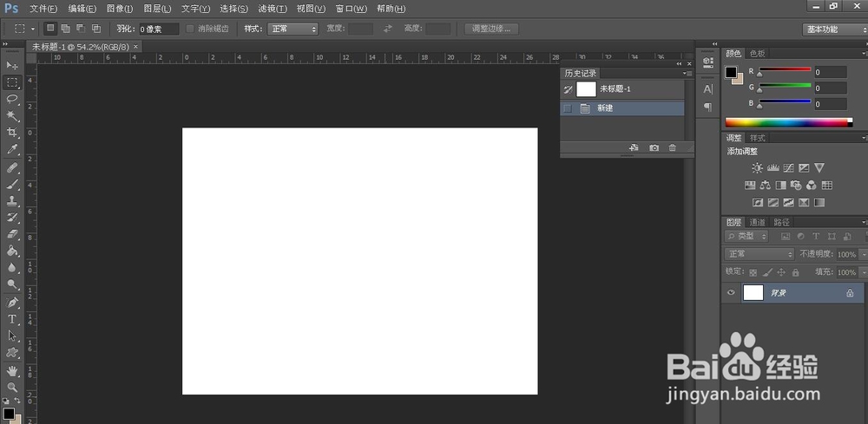
Task: Select the Crop tool
Action: tap(11, 132)
